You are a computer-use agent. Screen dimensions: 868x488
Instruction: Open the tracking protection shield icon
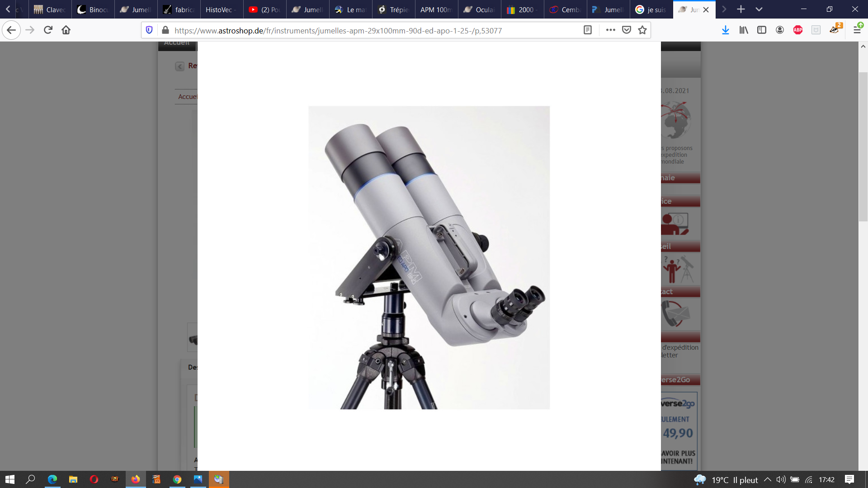coord(149,30)
